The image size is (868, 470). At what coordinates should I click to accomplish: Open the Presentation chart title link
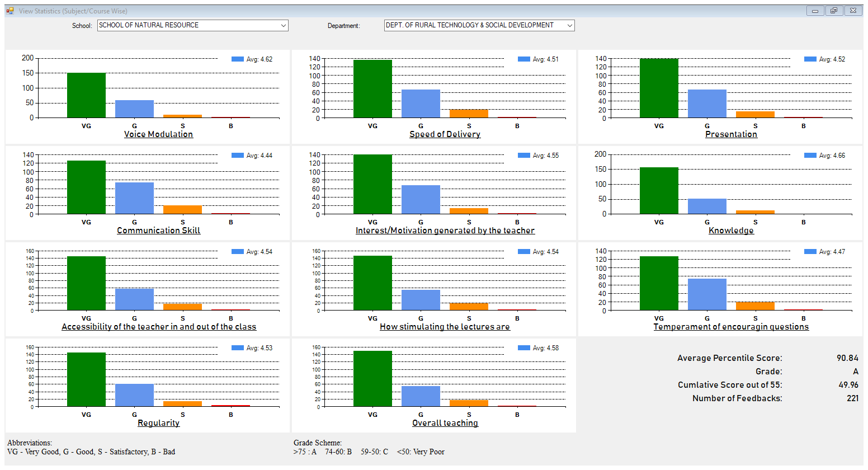[x=731, y=134]
